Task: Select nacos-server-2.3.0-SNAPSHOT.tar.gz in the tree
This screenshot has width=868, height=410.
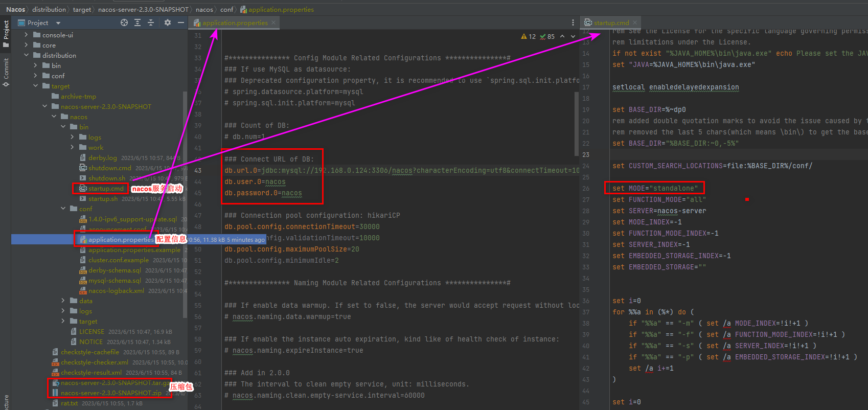Action: [115, 383]
